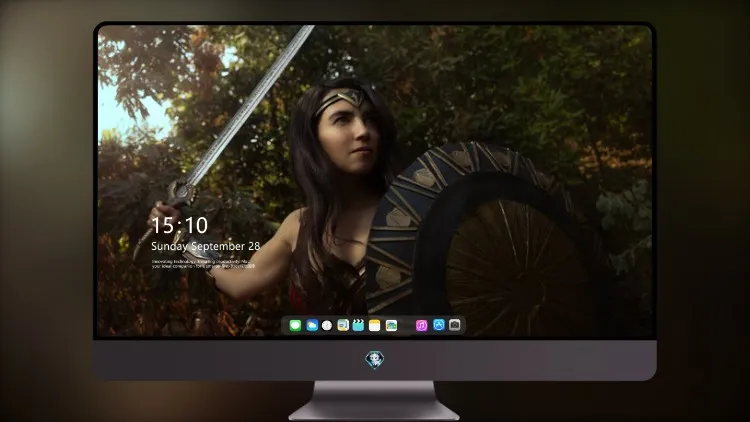750x422 pixels.
Task: Open the Camera app in the dock
Action: [x=455, y=325]
